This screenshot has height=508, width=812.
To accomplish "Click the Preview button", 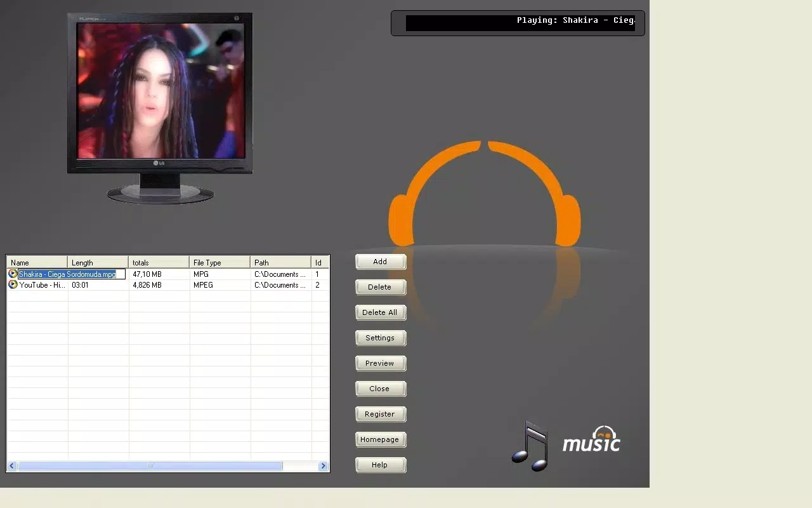I will click(380, 363).
